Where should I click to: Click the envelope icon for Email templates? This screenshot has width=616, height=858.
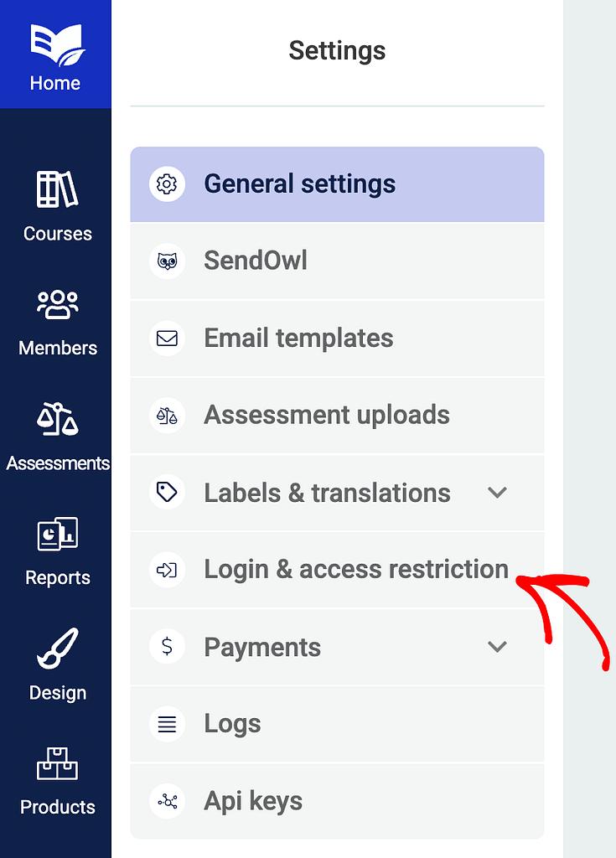pos(167,339)
